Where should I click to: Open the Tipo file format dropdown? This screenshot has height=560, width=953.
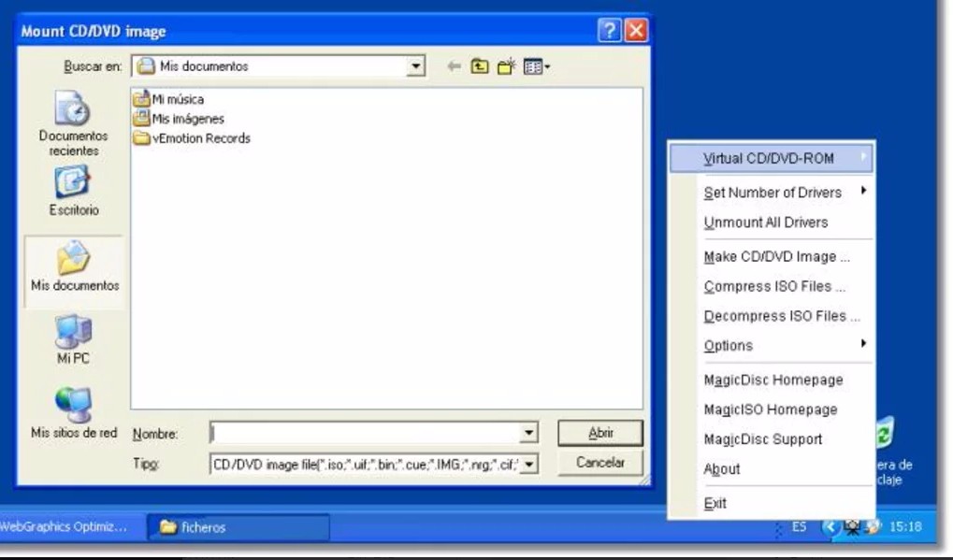click(531, 462)
